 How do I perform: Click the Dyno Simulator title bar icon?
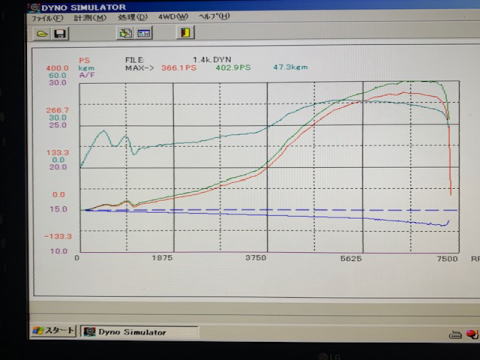[34, 7]
